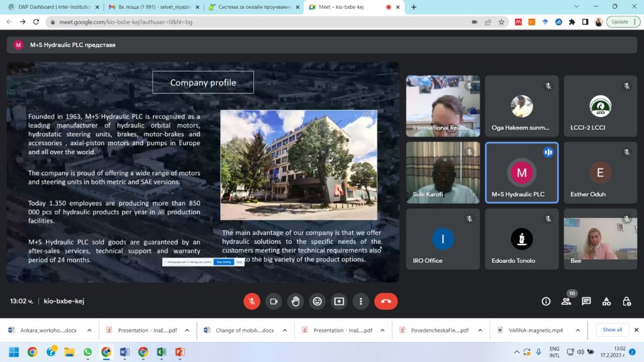Open the Windows Start menu

click(x=14, y=352)
